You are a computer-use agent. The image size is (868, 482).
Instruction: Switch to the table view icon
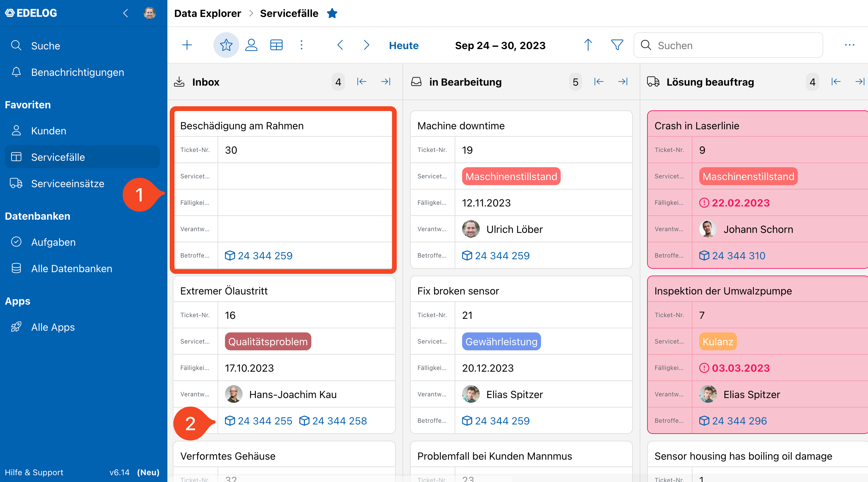276,45
